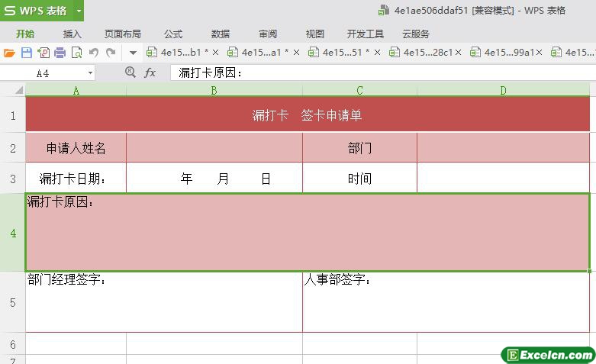Click the Export to PDF icon
The height and width of the screenshot is (364, 596).
coord(43,53)
